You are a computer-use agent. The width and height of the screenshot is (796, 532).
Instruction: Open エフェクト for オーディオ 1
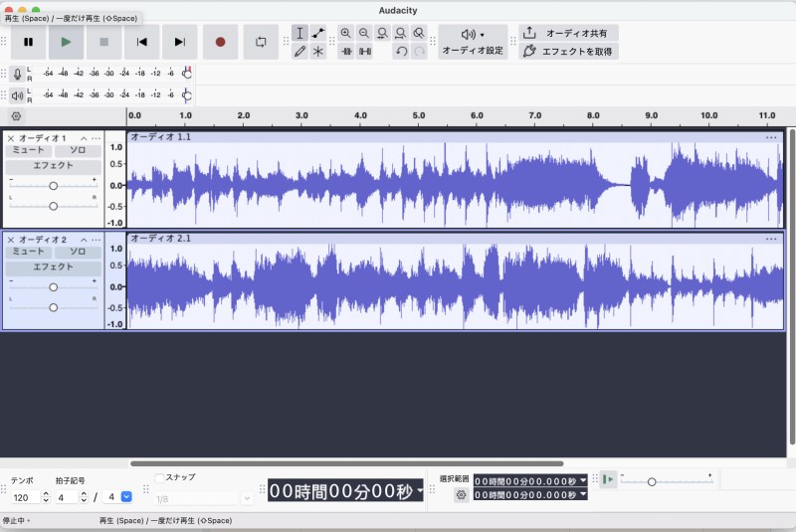point(54,166)
